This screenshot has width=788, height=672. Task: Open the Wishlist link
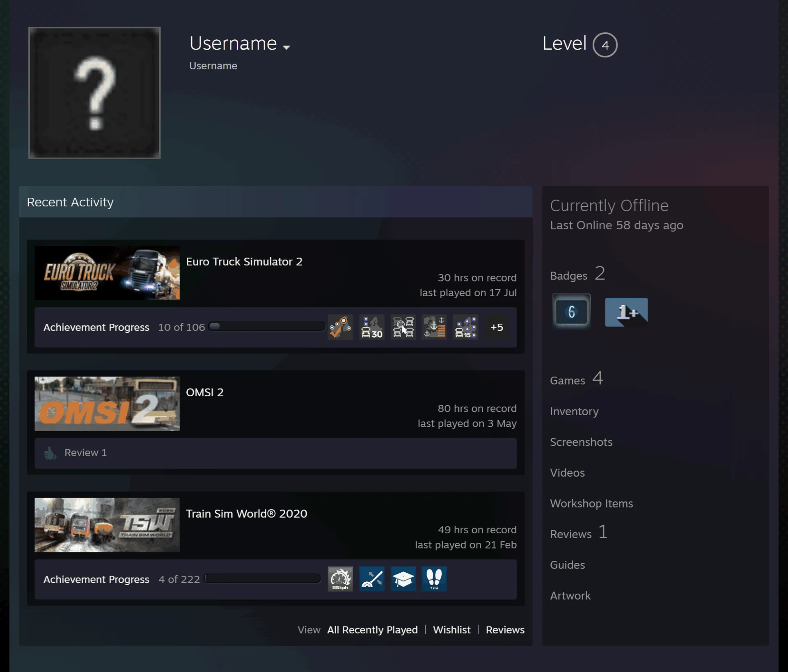(x=451, y=630)
